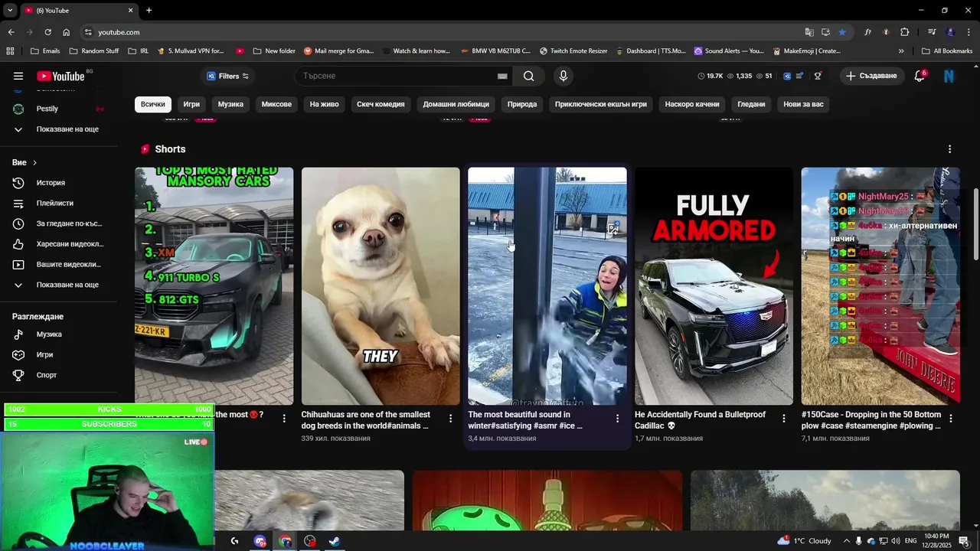Screen dimensions: 980x551
Task: Reload the page in Chrome
Action: [x=47, y=32]
